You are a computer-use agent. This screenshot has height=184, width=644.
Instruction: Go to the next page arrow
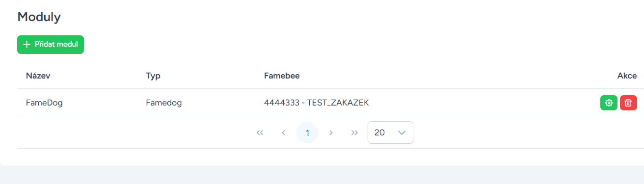pos(331,132)
